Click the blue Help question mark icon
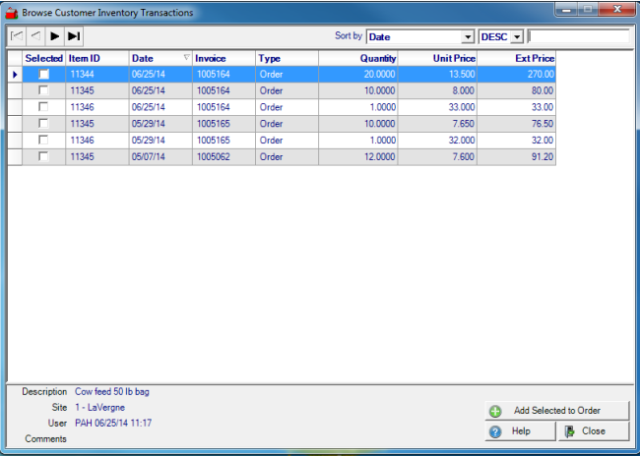Viewport: 640px width, 456px height. 495,432
